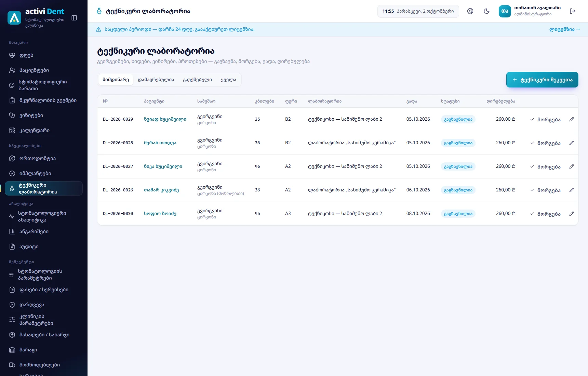Open patient მერაბ თოდუა link
The width and height of the screenshot is (588, 376).
[160, 143]
